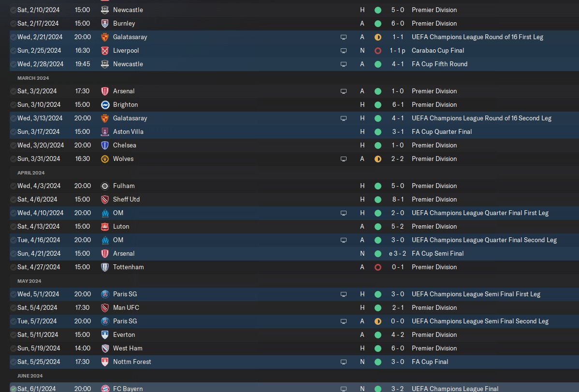Toggle the check circle for Sat, 3/2/2024 Arsenal match
The width and height of the screenshot is (579, 392).
coord(14,91)
